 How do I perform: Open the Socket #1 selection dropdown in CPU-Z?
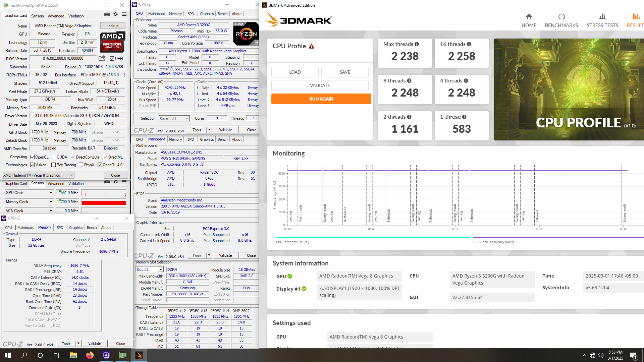point(174,119)
